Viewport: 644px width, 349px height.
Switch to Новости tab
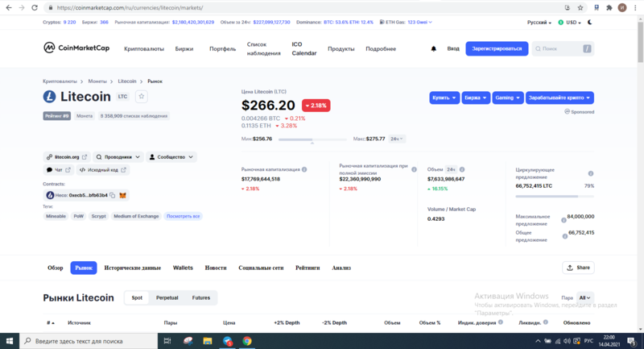point(216,268)
